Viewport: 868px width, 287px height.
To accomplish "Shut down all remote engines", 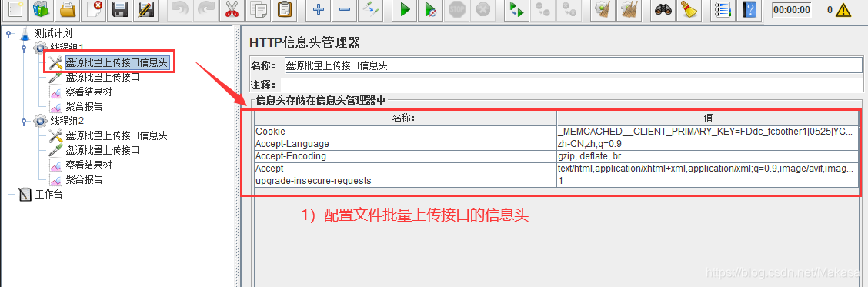I will 569,9.
